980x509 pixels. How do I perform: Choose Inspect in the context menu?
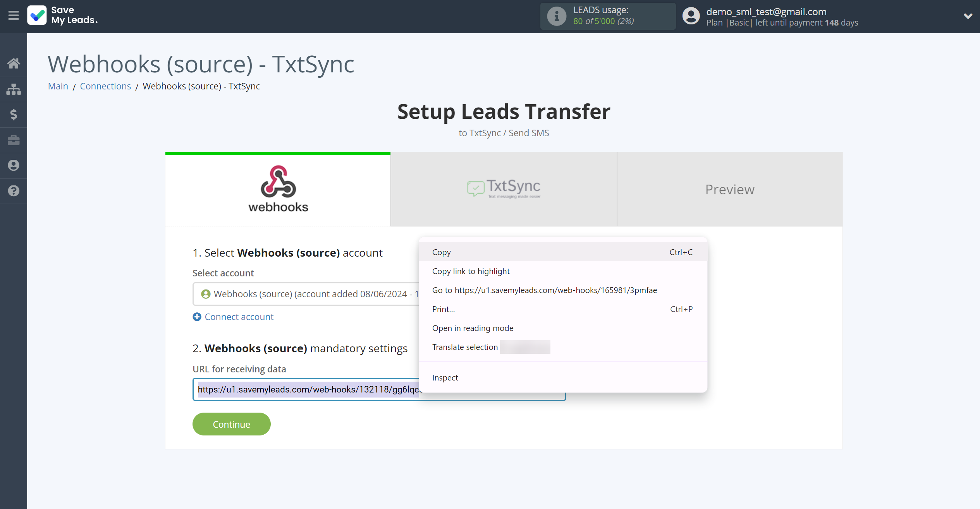click(x=563, y=377)
